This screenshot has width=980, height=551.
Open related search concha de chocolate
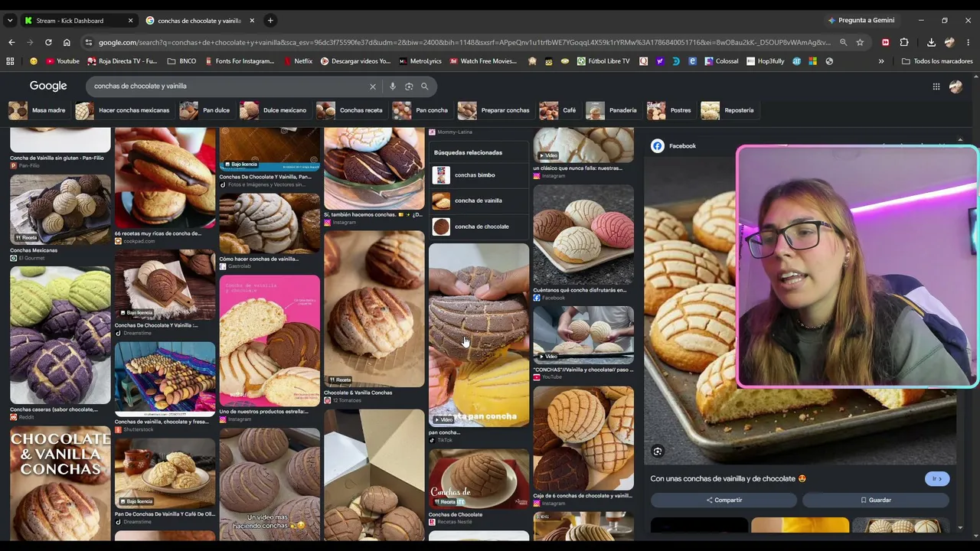point(479,227)
